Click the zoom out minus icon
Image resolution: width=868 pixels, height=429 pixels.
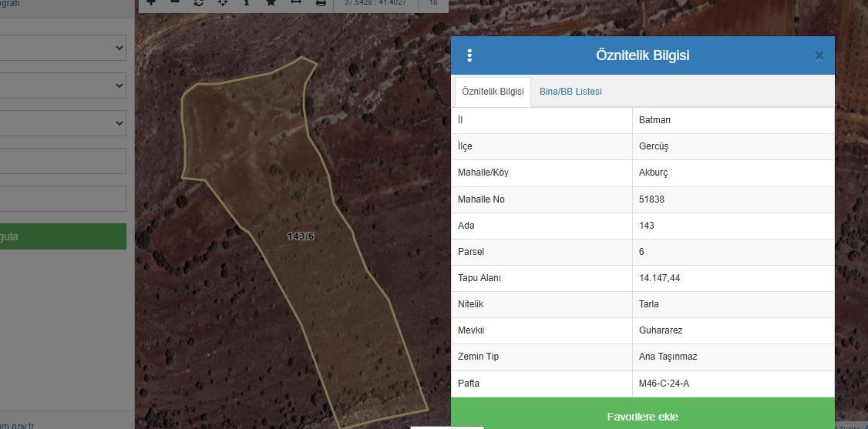[175, 2]
